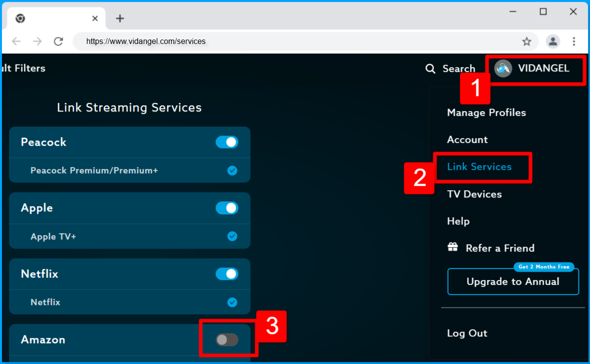Select Manage Profiles from the menu
Image resolution: width=590 pixels, height=364 pixels.
click(487, 112)
